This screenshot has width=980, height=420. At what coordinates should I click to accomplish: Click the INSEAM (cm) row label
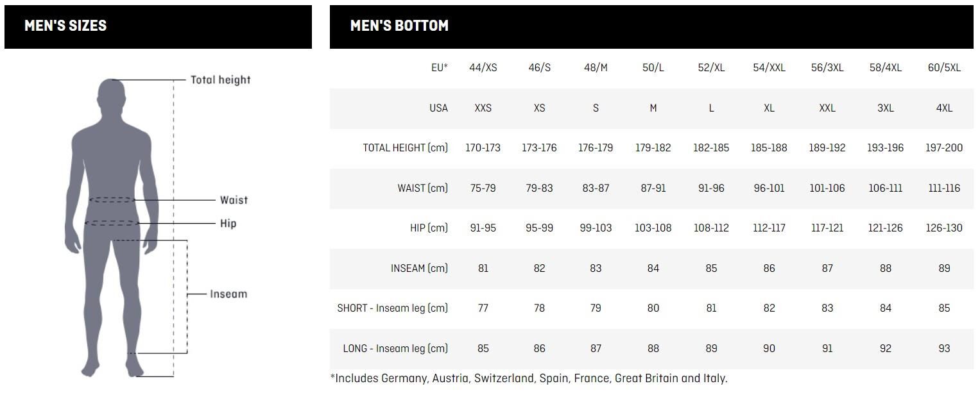pos(419,269)
